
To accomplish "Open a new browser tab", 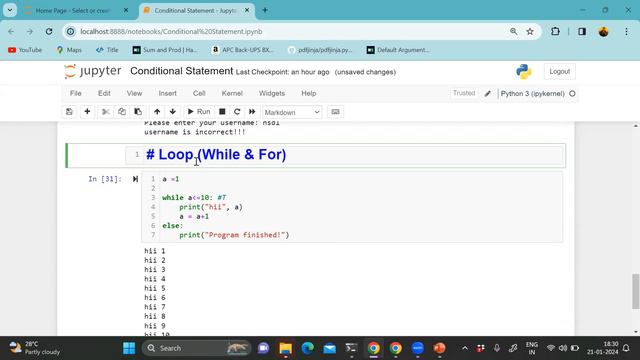I will click(265, 11).
